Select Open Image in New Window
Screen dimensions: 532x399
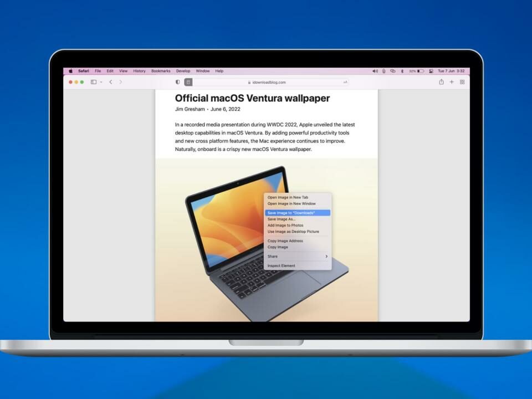[x=298, y=203]
